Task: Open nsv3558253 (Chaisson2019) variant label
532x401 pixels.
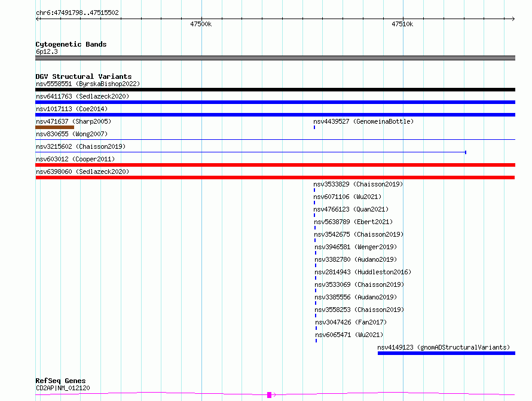Action: pos(359,310)
